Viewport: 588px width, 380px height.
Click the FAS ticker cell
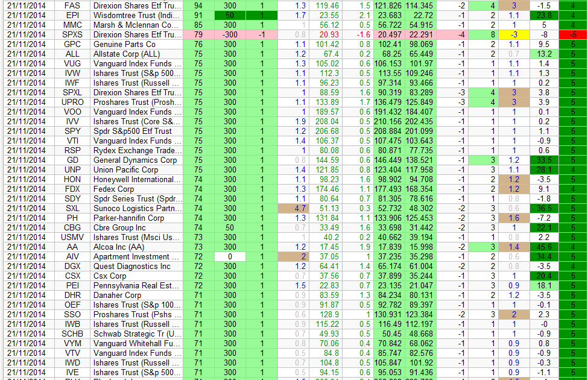(72, 5)
